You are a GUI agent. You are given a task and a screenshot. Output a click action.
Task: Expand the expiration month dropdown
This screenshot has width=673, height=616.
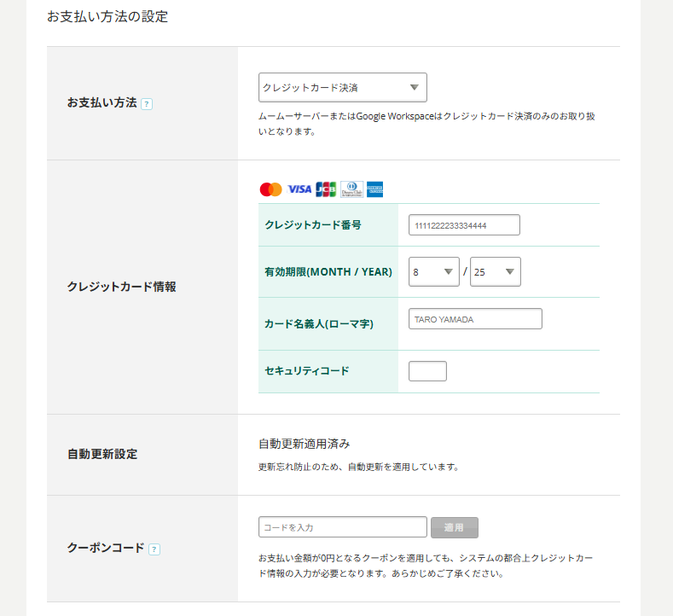(434, 272)
